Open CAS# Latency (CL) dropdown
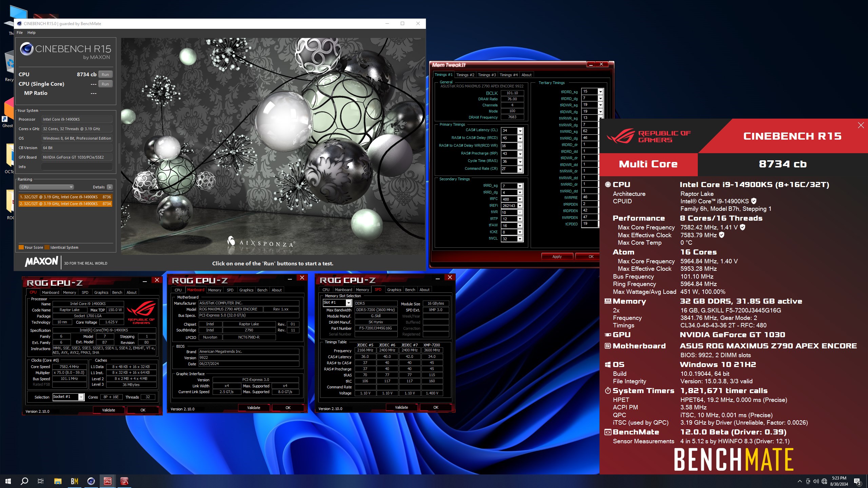The image size is (868, 488). click(520, 131)
